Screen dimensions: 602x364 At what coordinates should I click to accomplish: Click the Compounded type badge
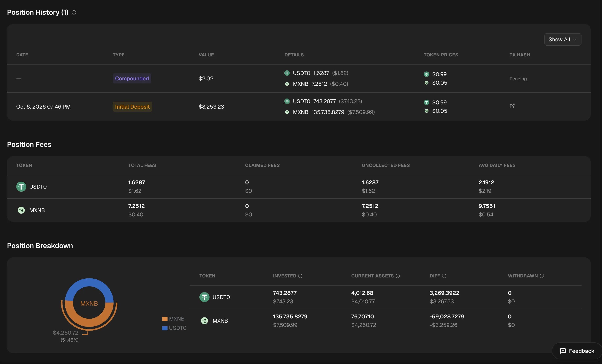pyautogui.click(x=132, y=79)
